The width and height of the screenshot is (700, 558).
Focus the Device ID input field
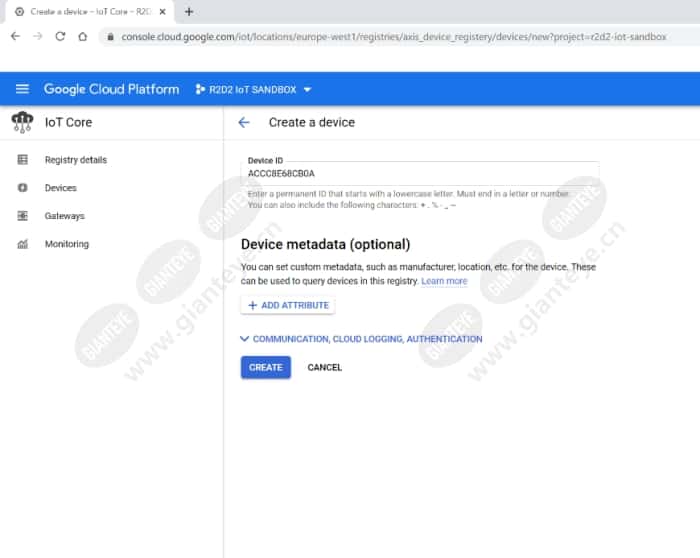tap(420, 173)
